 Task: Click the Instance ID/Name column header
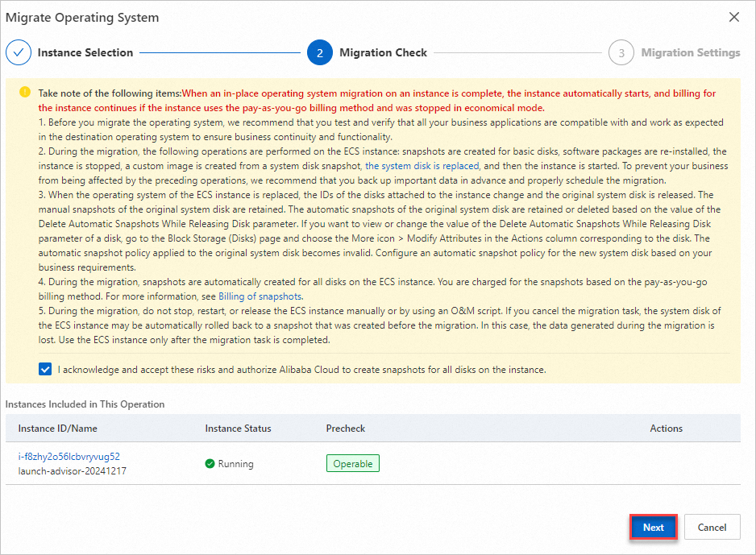coord(57,429)
